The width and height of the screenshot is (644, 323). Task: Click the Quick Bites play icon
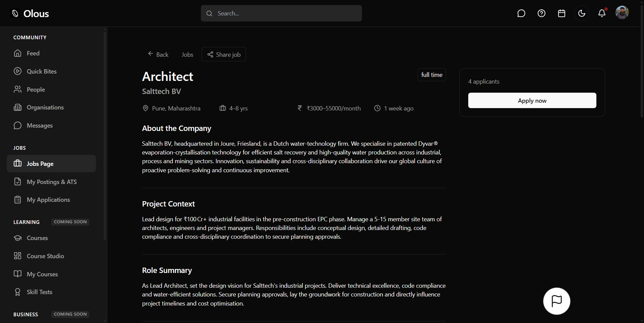(x=17, y=71)
